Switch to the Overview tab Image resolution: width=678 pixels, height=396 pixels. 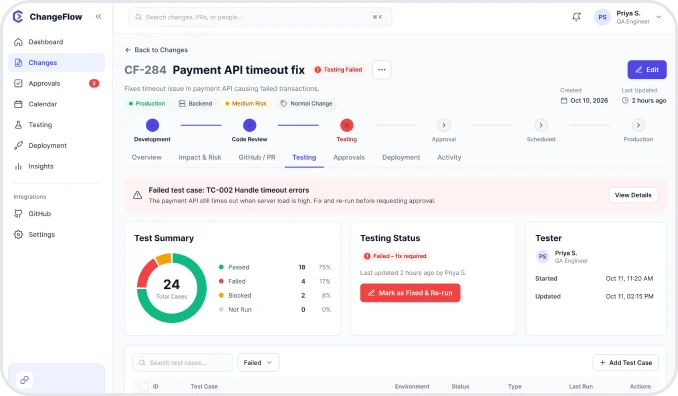pos(147,157)
